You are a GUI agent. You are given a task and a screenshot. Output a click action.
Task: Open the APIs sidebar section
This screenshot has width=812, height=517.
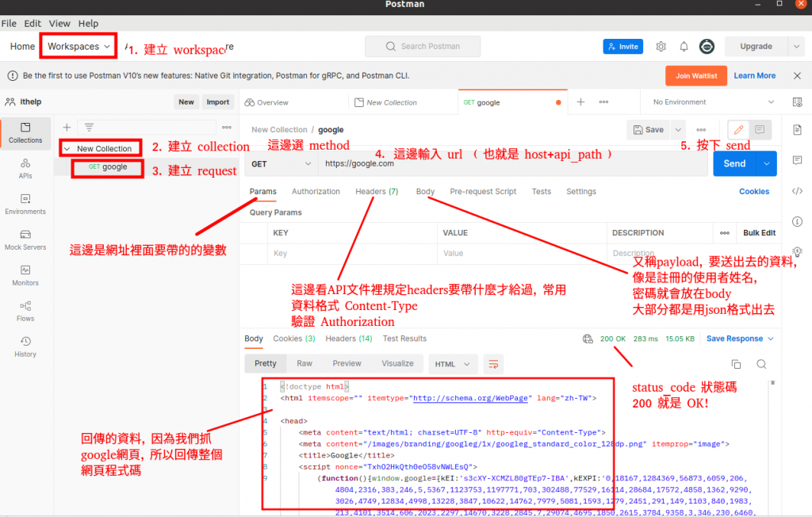25,169
